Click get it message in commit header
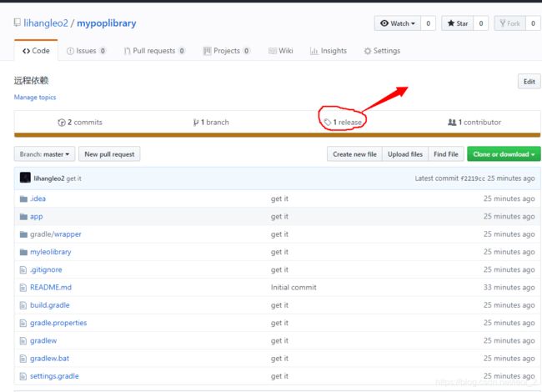The image size is (542, 392). (x=73, y=178)
